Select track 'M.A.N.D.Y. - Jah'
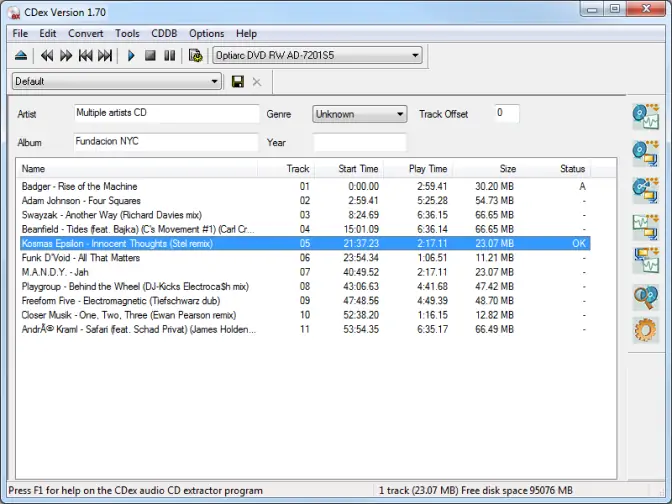The height and width of the screenshot is (504, 672). pyautogui.click(x=305, y=272)
